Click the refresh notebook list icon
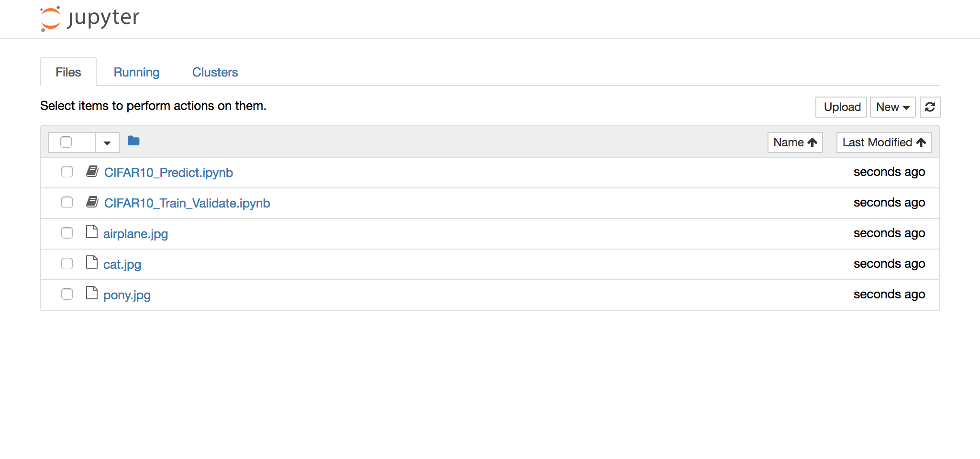 [x=930, y=107]
